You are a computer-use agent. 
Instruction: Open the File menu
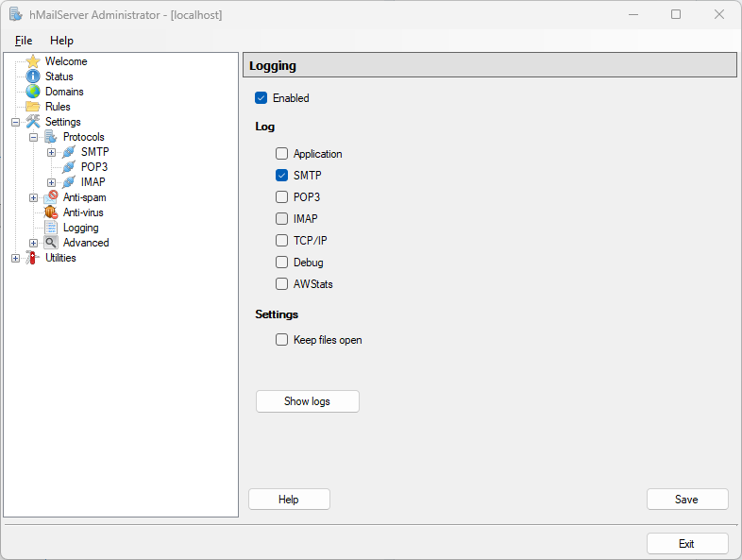[24, 41]
